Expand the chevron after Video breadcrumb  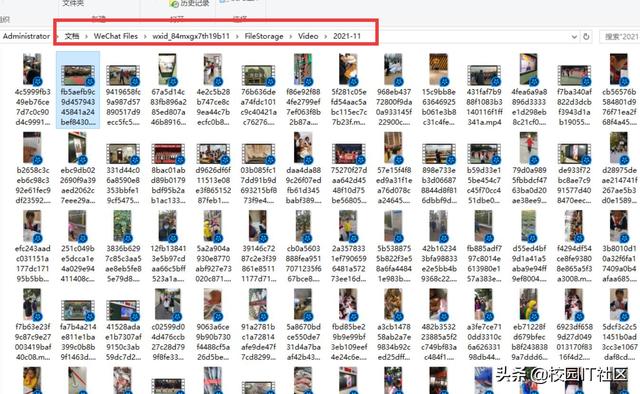pos(326,36)
